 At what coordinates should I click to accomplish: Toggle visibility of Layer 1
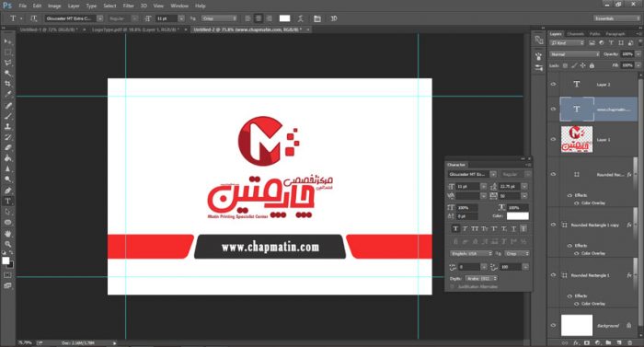pyautogui.click(x=553, y=139)
